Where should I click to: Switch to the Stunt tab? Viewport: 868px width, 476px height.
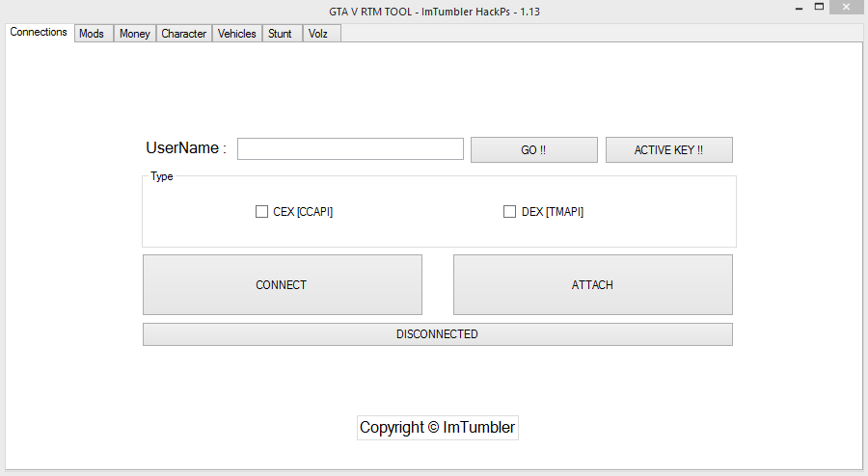(280, 34)
